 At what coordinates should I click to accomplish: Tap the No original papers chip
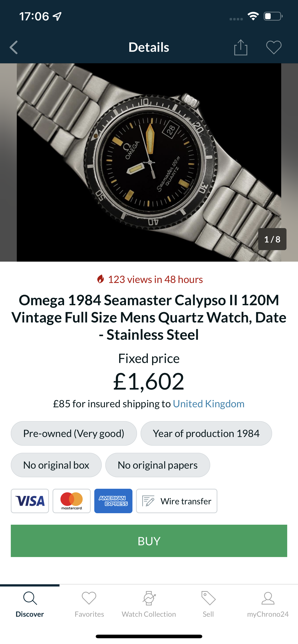pyautogui.click(x=157, y=465)
